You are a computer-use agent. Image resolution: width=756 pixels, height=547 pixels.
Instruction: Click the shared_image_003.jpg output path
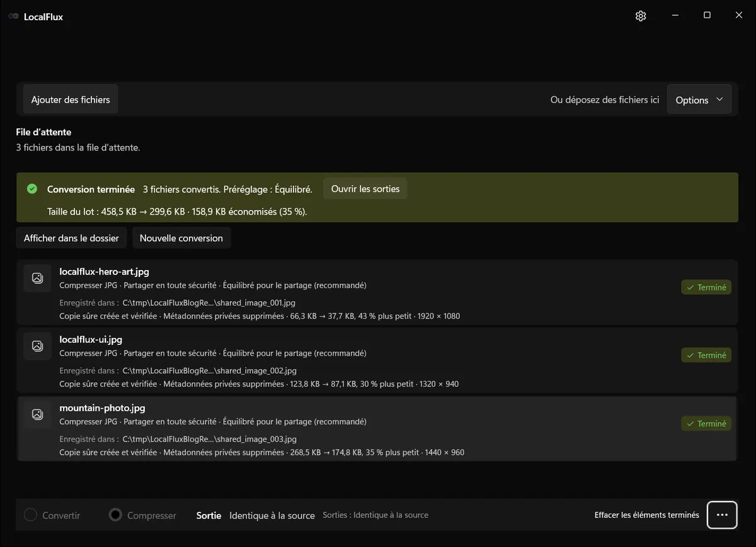(209, 439)
